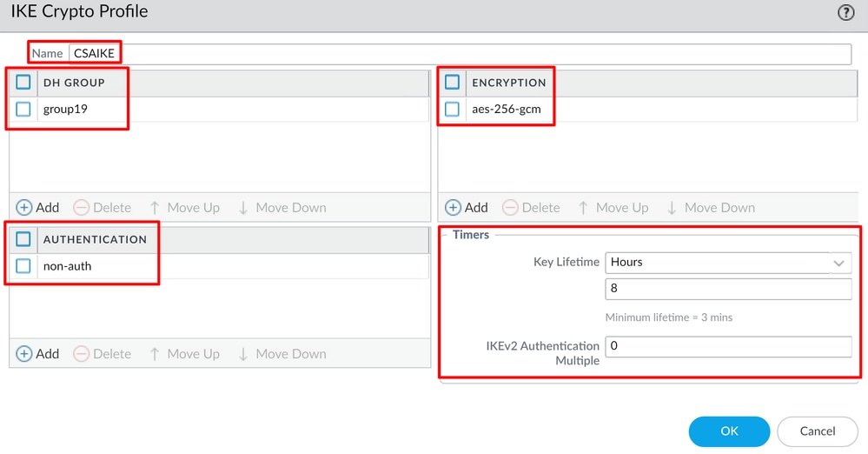Add a new Authentication entry
This screenshot has width=868, height=454.
pos(37,354)
